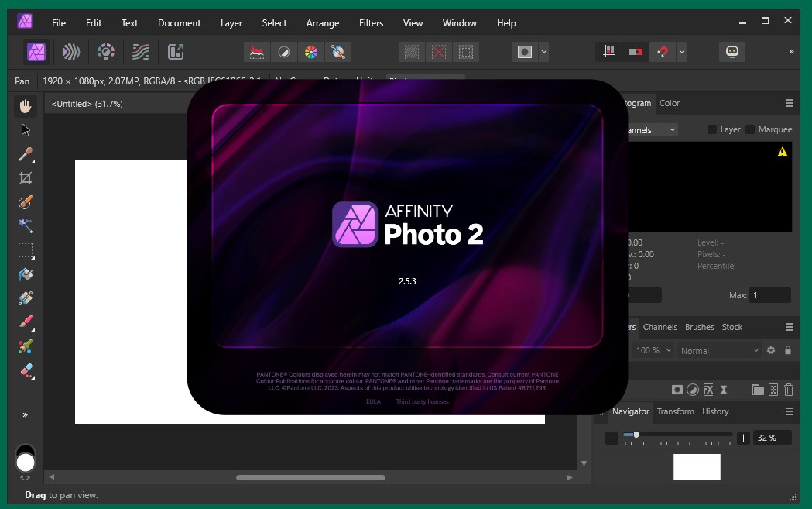Swap colors using the arrows below swatches

25,478
